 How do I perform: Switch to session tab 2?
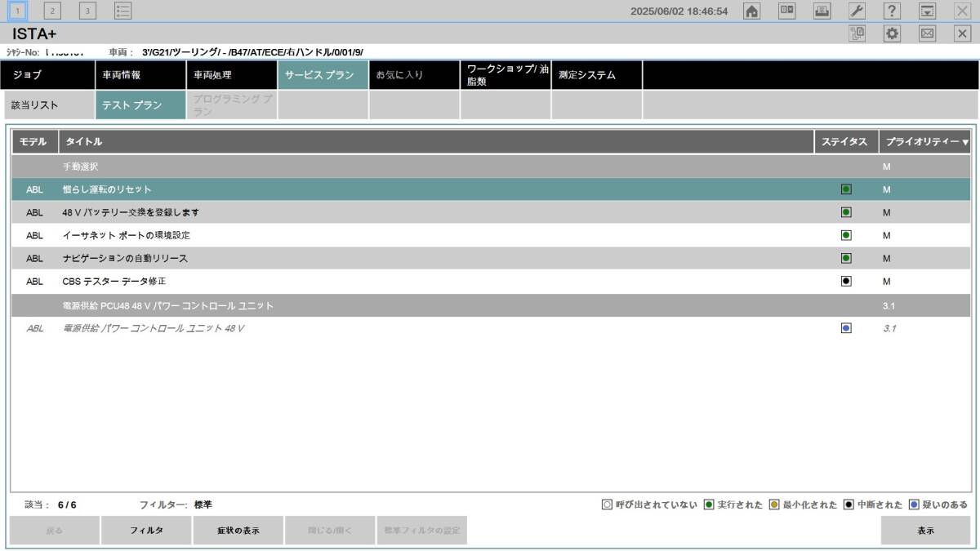[x=51, y=11]
